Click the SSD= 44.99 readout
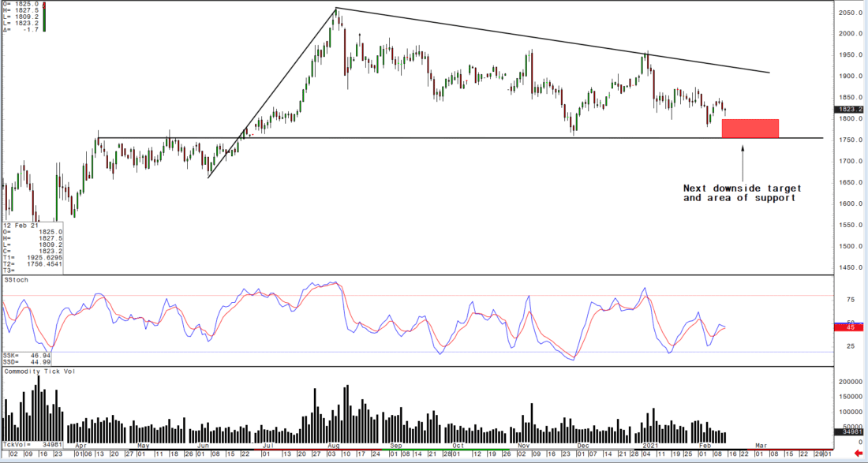Image resolution: width=868 pixels, height=463 pixels. click(27, 362)
